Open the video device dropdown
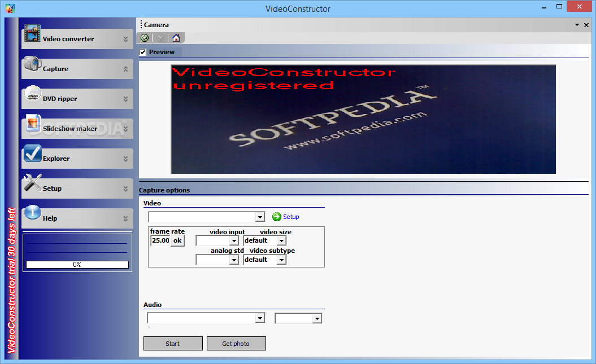The height and width of the screenshot is (364, 596). point(260,217)
